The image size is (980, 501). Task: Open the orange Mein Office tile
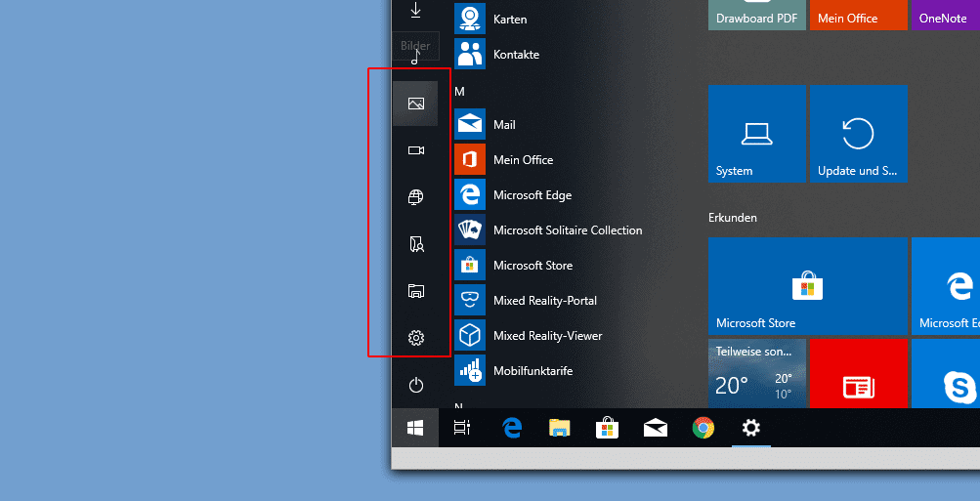[x=859, y=15]
